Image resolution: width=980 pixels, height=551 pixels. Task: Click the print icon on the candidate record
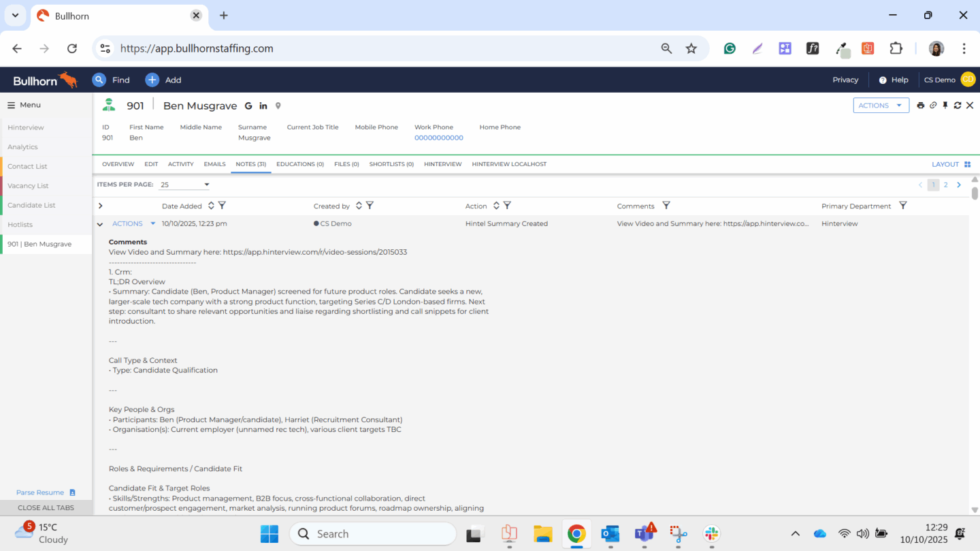coord(921,106)
